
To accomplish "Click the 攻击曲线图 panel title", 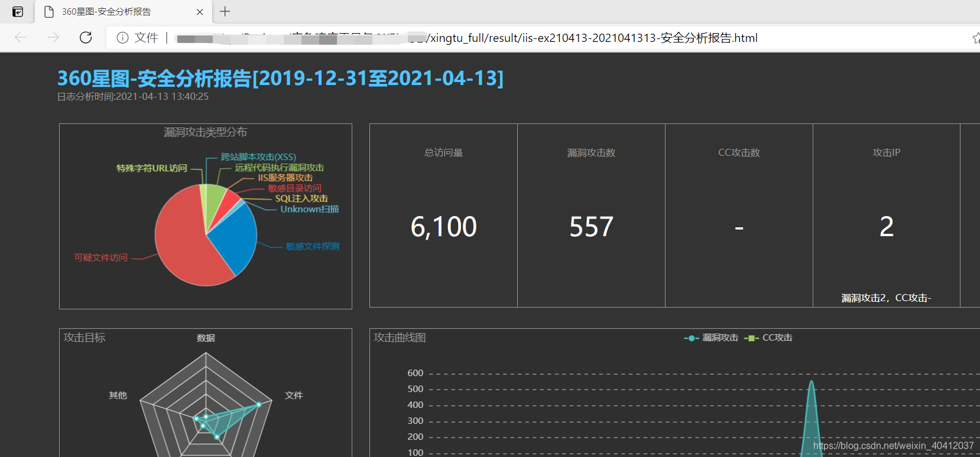I will [x=400, y=338].
